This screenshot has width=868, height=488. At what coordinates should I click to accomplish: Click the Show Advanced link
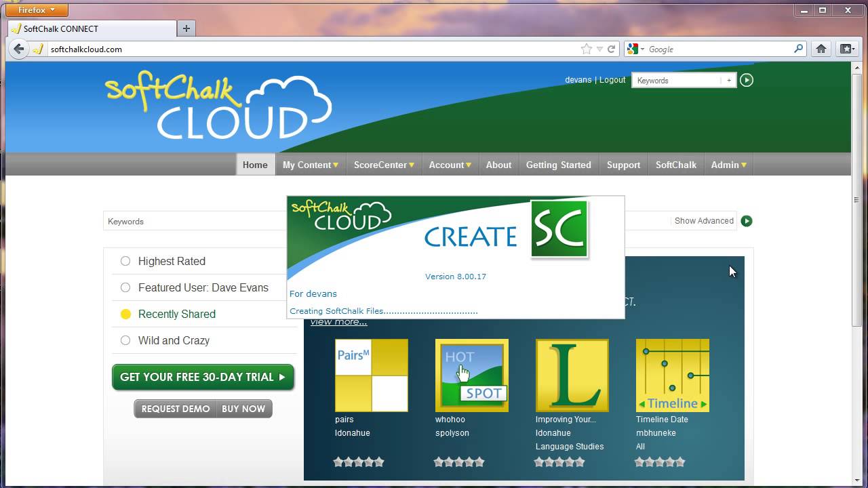click(704, 221)
